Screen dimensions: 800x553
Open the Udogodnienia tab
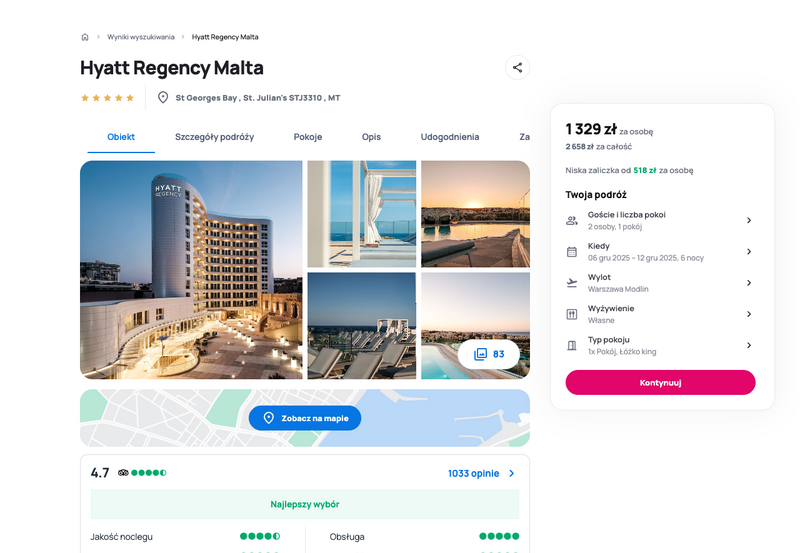click(449, 137)
